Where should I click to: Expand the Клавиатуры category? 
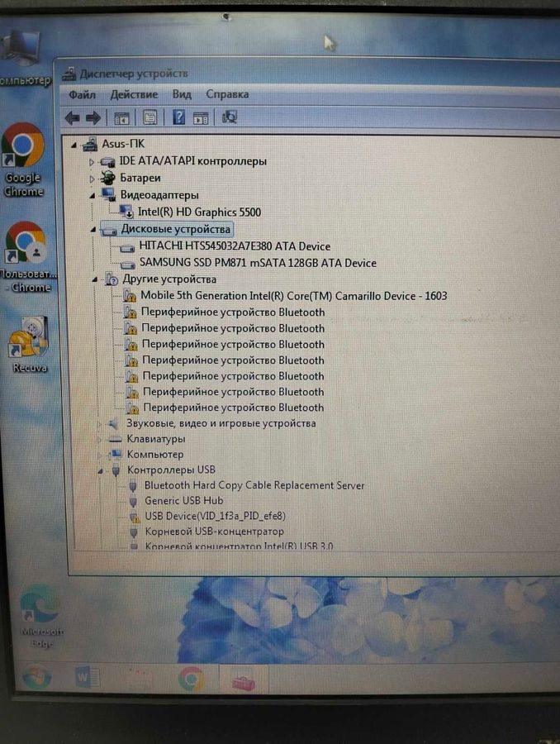[x=98, y=439]
